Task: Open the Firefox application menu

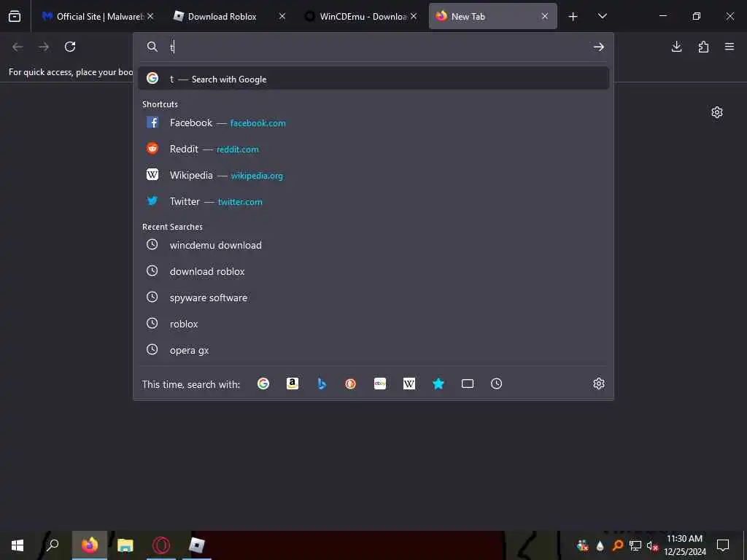Action: tap(729, 47)
